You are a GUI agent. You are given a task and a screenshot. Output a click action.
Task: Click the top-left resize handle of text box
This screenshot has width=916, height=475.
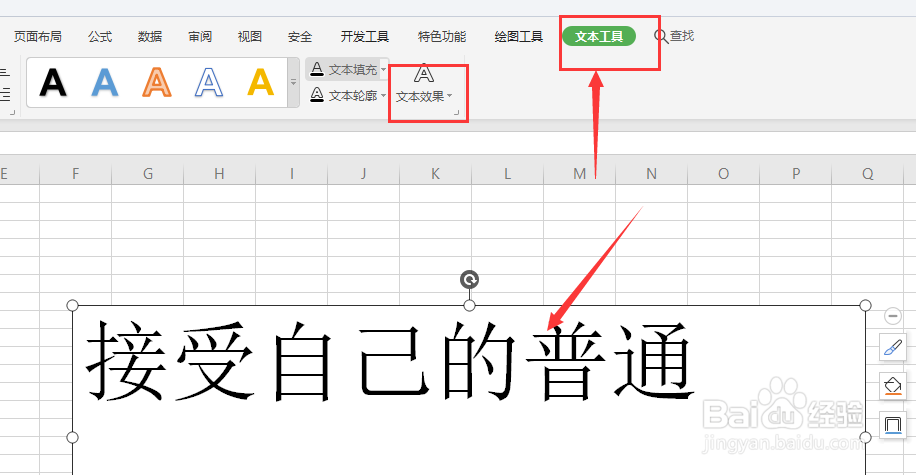coord(72,306)
